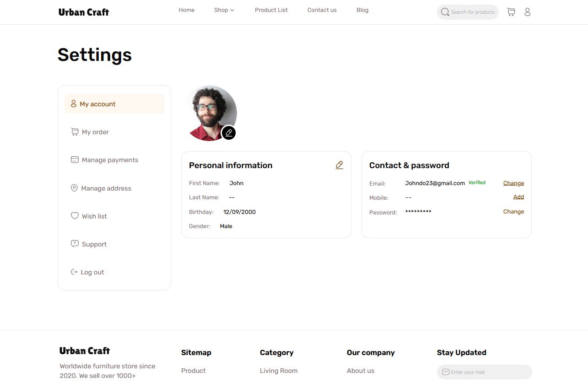Click the Wish list heart icon
Viewport: 588px width, 383px height.
click(75, 216)
